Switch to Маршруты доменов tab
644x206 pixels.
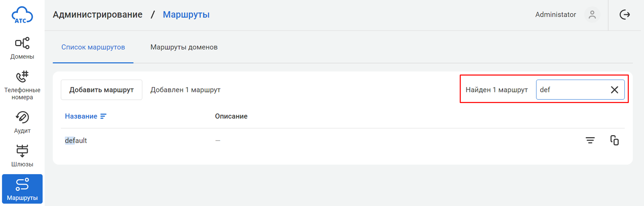point(184,47)
